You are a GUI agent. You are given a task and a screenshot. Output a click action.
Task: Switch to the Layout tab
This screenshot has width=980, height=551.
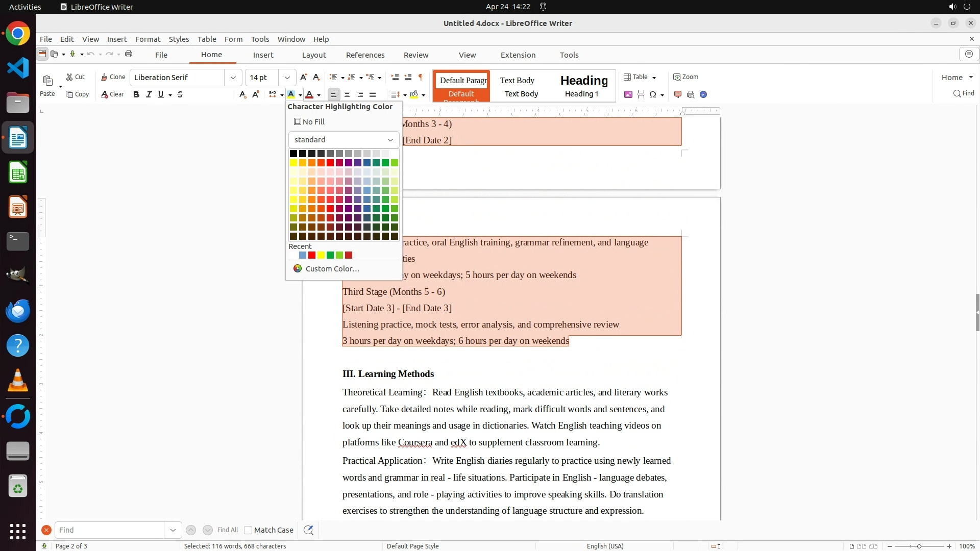coord(313,55)
